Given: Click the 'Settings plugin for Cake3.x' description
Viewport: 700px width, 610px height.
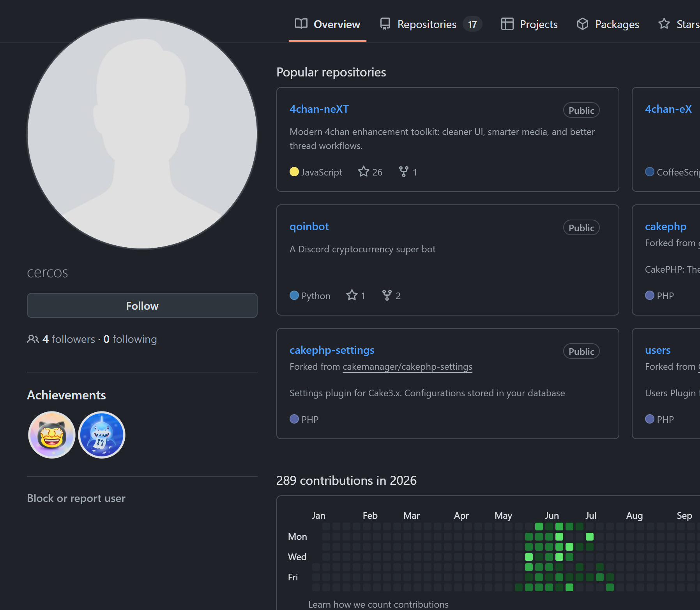Looking at the screenshot, I should (427, 393).
